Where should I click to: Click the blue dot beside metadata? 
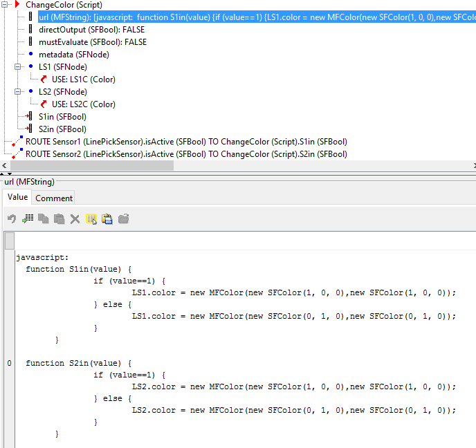(30, 54)
